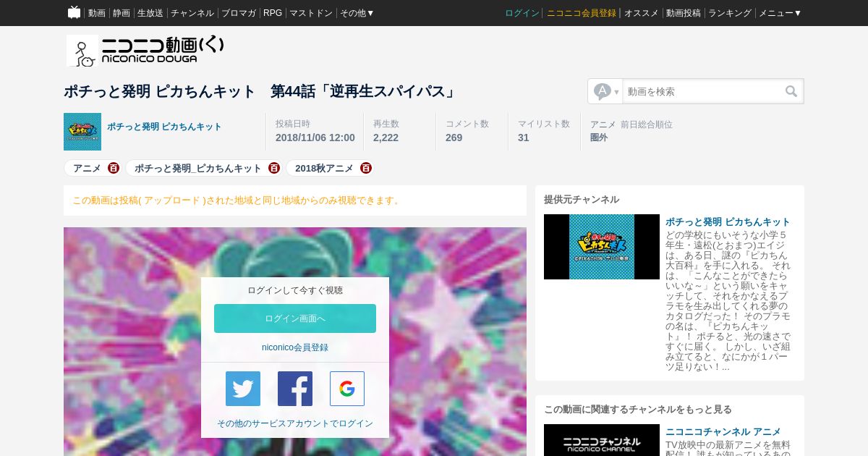Open the provider channel thumbnail
Screen dimensions: 868x456
(602, 247)
